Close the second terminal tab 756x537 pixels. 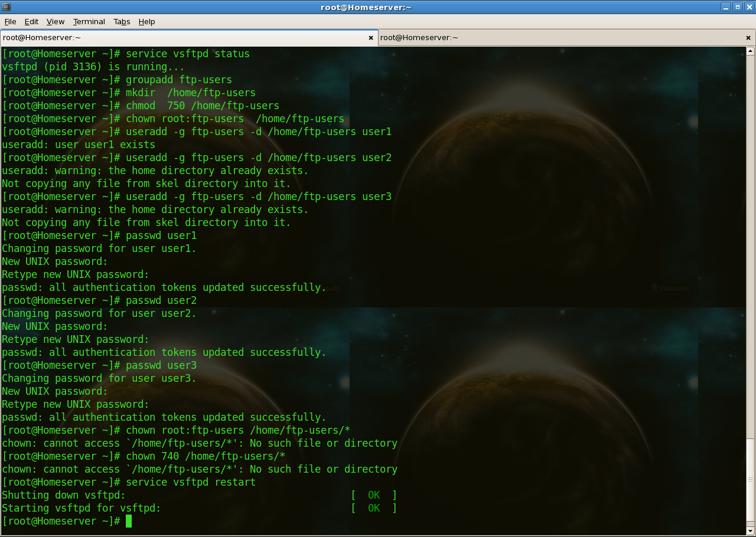tap(748, 38)
